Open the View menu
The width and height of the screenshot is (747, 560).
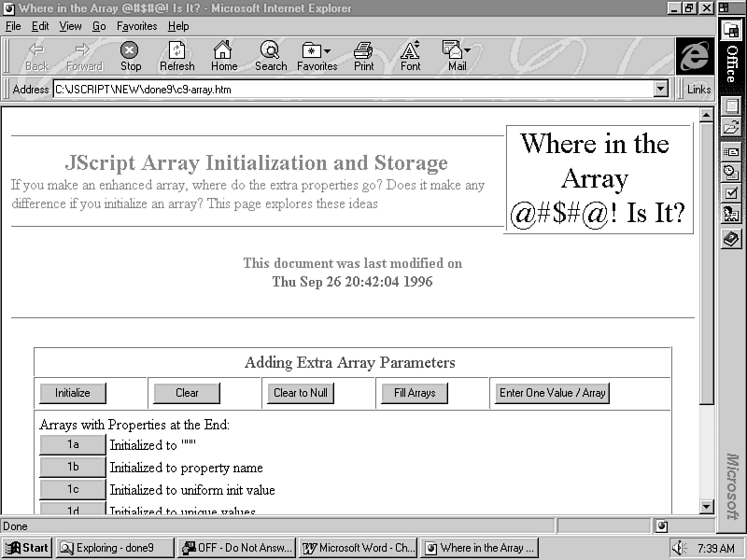point(71,26)
